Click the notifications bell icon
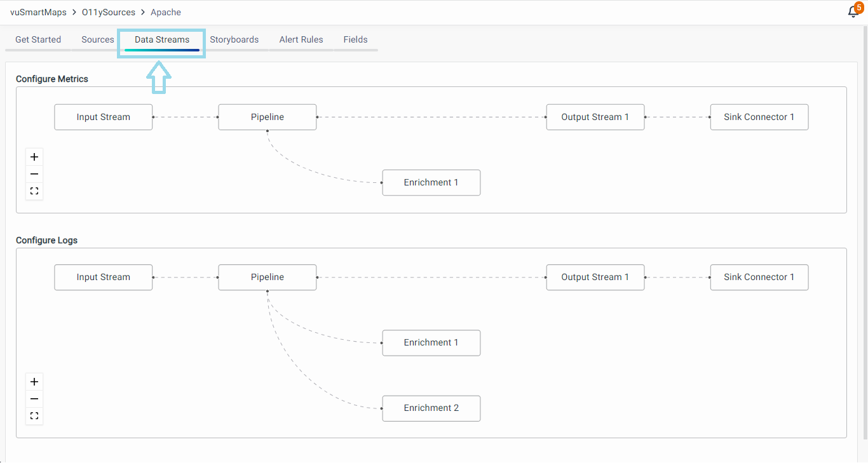 [x=853, y=12]
